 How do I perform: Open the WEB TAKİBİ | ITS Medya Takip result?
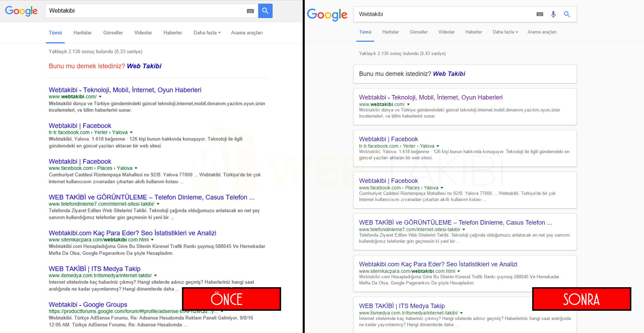[x=94, y=269]
